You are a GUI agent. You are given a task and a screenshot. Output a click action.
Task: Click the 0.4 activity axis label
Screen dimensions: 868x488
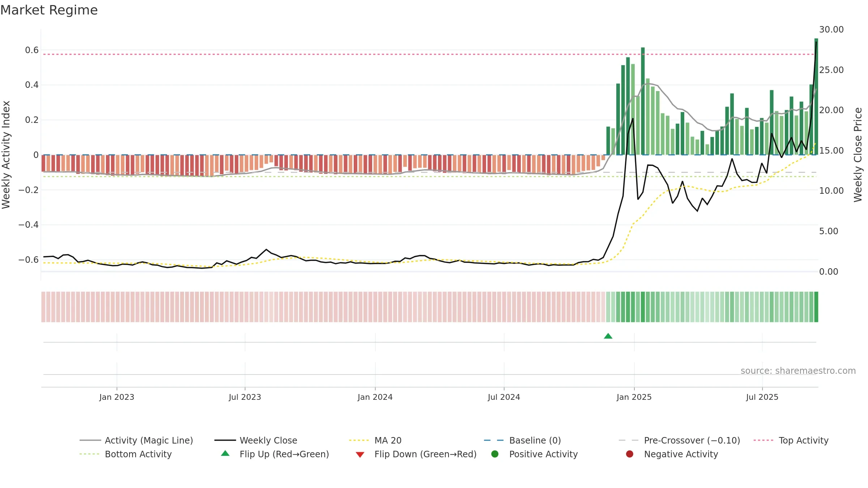point(32,85)
